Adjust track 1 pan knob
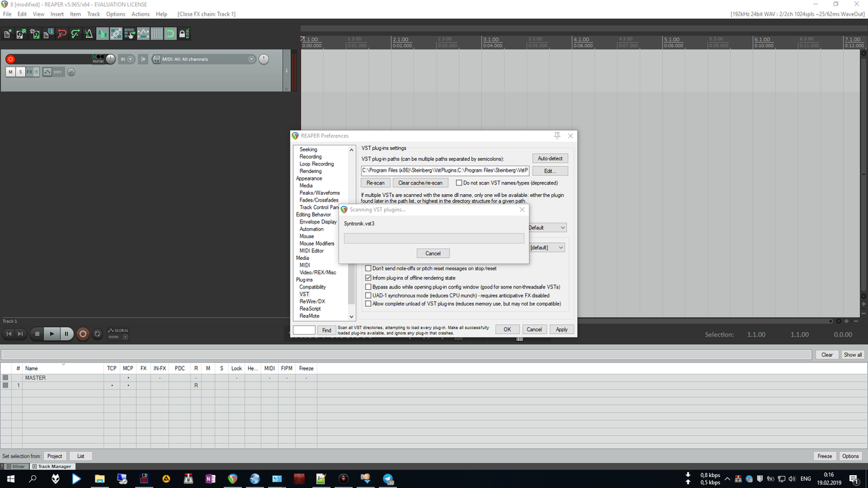Image resolution: width=868 pixels, height=488 pixels. pyautogui.click(x=263, y=59)
